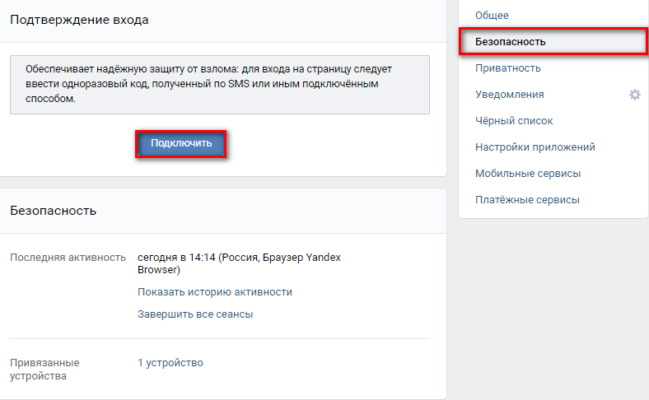Screen dimensions: 649x400
Task: Click the Последняя активность label
Action: (x=68, y=257)
